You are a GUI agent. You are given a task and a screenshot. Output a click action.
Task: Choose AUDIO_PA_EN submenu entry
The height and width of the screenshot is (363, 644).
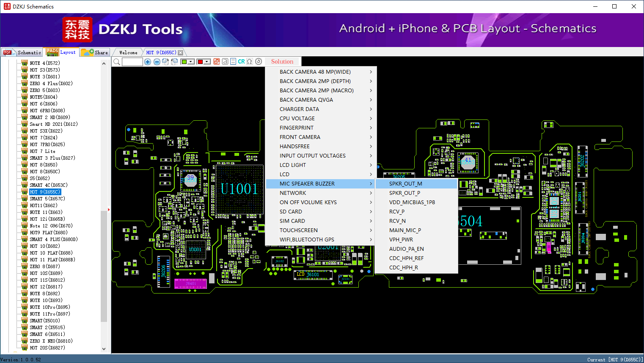coord(416,249)
